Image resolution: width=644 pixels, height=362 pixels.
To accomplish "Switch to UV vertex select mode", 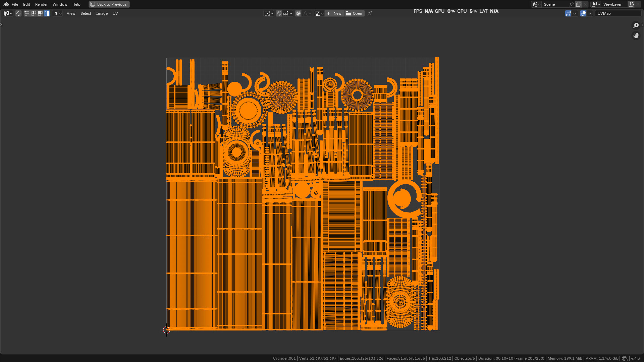I will click(27, 13).
